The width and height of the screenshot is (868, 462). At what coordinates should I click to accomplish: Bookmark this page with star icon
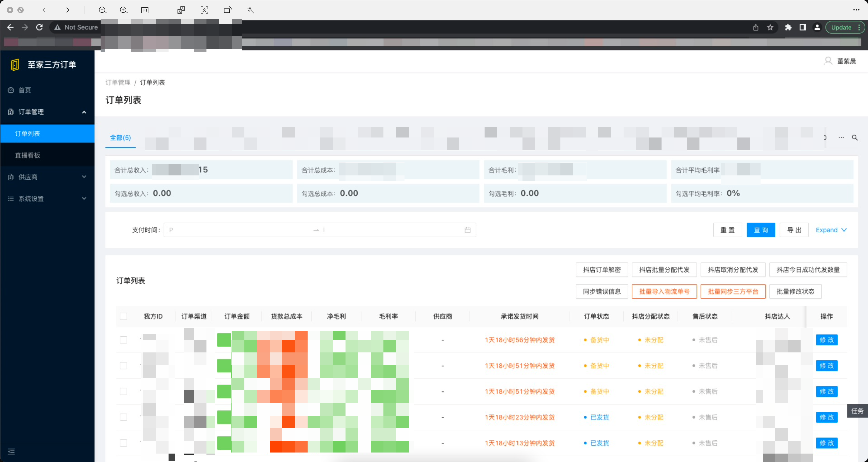click(770, 28)
